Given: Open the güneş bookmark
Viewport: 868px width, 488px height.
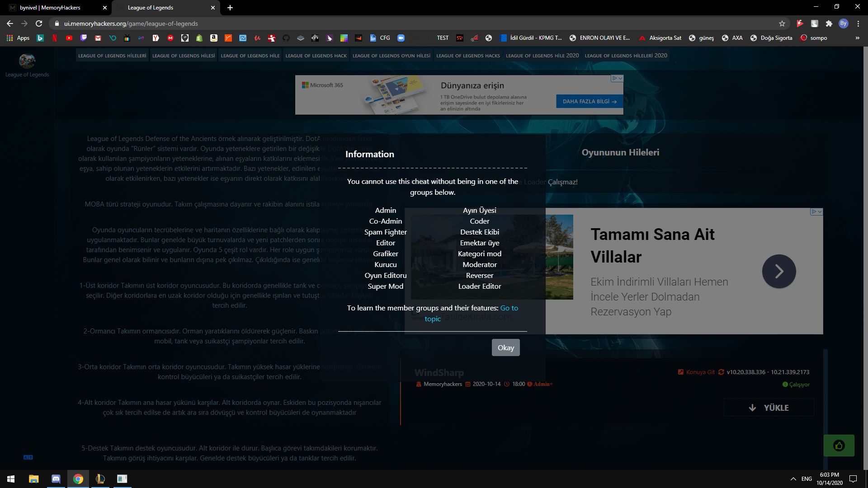Looking at the screenshot, I should click(x=701, y=38).
